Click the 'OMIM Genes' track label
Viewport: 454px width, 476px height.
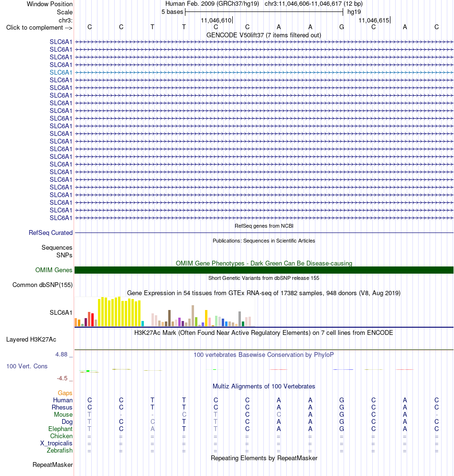tap(54, 270)
